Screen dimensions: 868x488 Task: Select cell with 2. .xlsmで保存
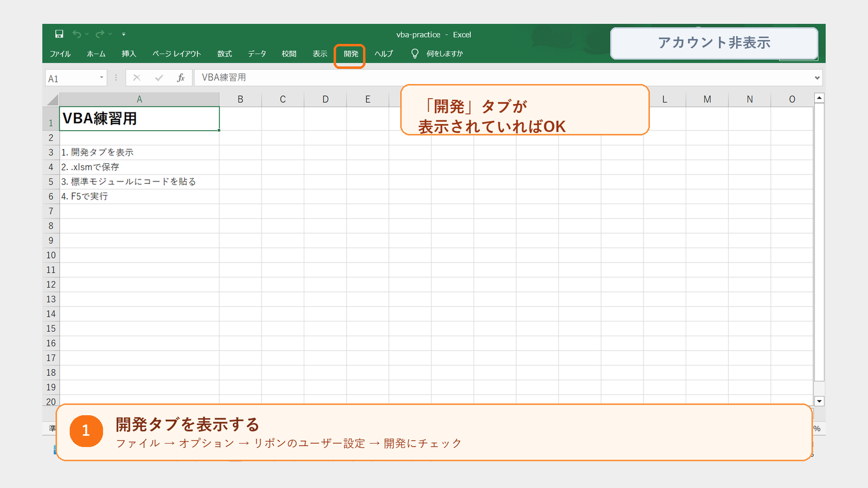pos(139,167)
